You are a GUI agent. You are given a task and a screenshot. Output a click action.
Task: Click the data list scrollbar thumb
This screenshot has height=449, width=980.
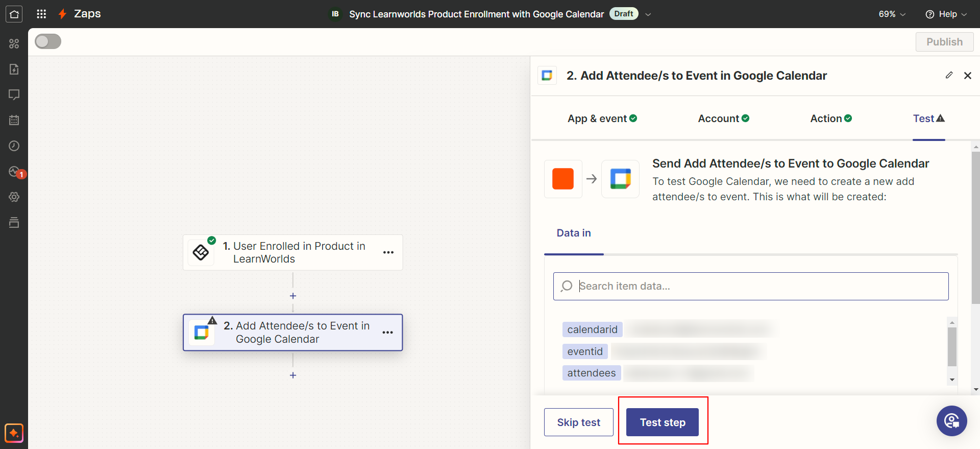coord(952,347)
